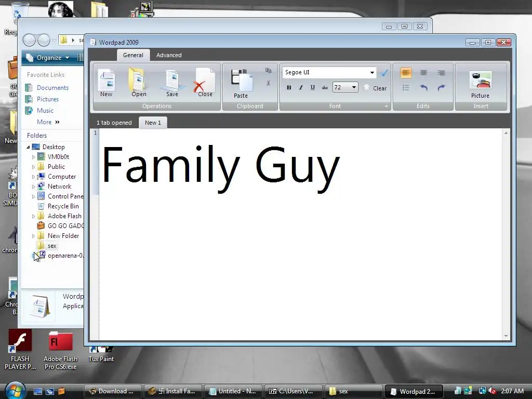Redo the last edit
Viewport: 532px width, 399px height.
click(441, 88)
